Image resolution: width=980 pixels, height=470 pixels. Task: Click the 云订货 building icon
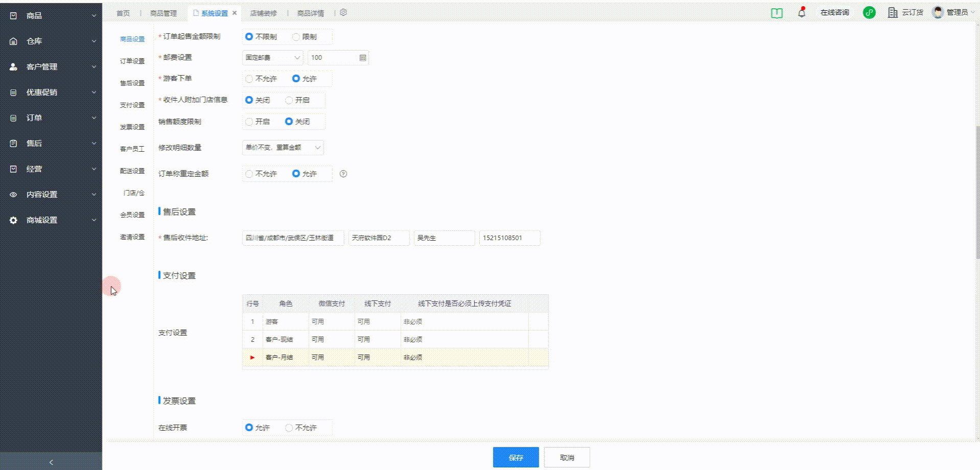click(x=893, y=13)
